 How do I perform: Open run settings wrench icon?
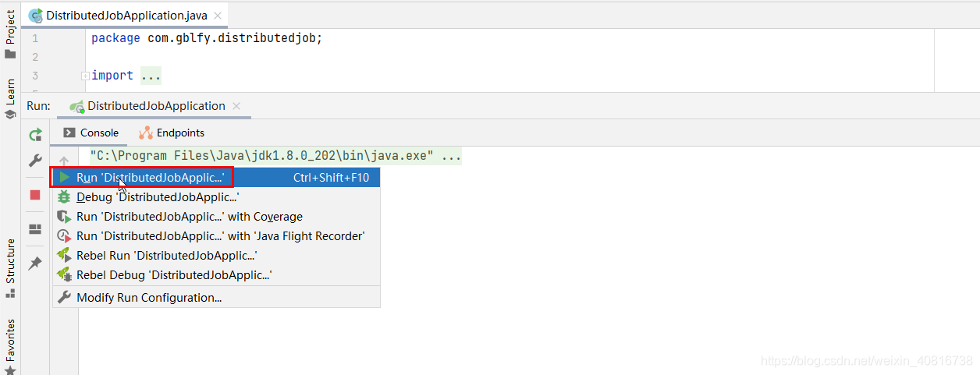tap(35, 160)
